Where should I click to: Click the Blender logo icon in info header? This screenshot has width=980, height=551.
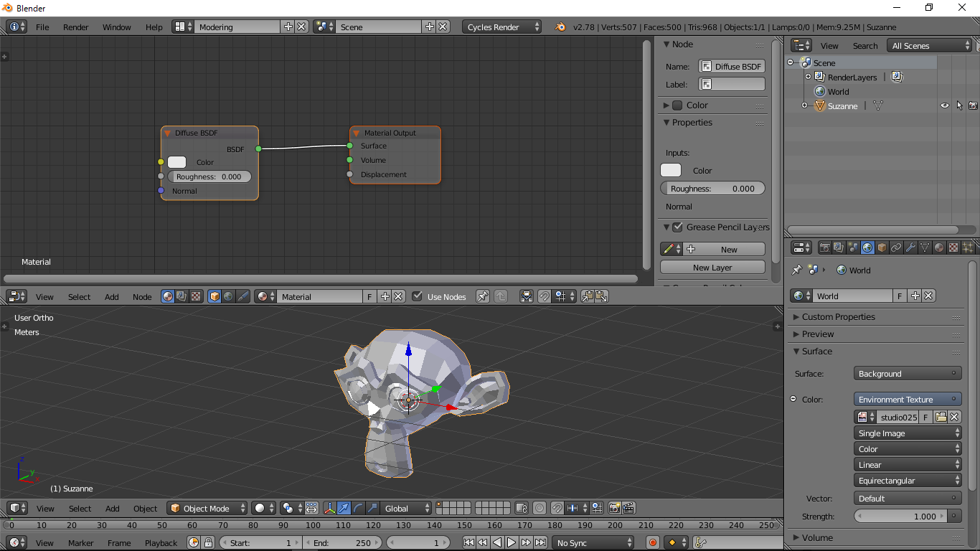pyautogui.click(x=560, y=27)
